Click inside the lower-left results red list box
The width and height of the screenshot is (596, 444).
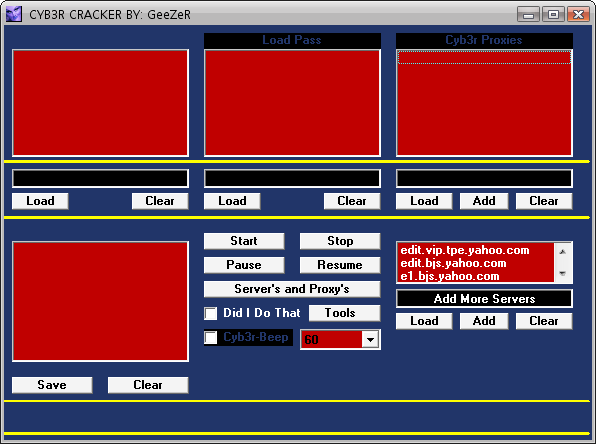tap(100, 301)
